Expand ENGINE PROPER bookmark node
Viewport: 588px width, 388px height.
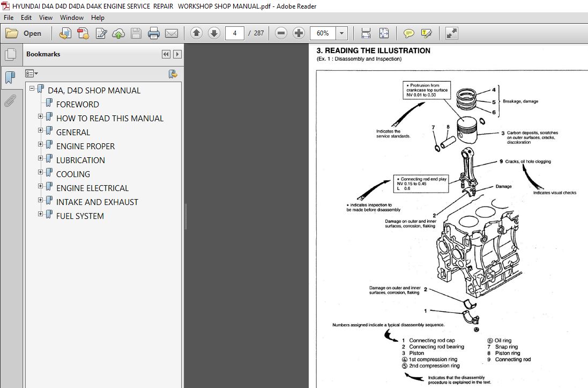pyautogui.click(x=41, y=144)
